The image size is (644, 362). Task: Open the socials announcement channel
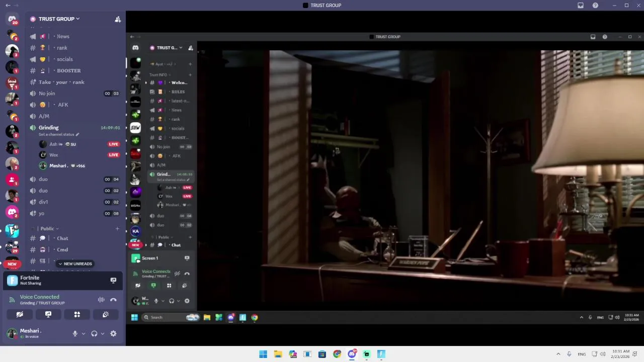tap(75, 59)
